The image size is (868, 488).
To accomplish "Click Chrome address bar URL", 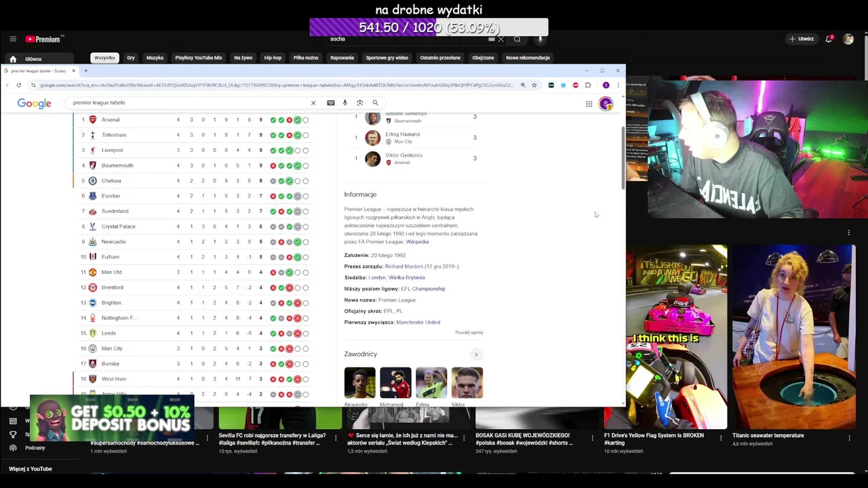I will pos(277,85).
